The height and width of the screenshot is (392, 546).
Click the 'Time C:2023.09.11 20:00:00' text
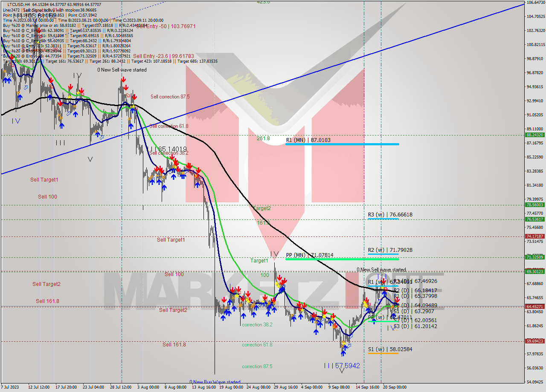(137, 20)
